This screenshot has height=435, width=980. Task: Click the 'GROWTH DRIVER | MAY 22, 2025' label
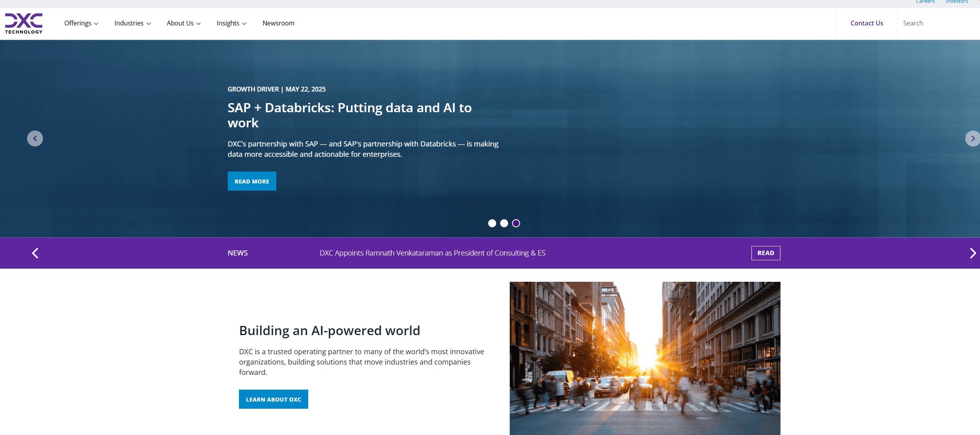(277, 89)
